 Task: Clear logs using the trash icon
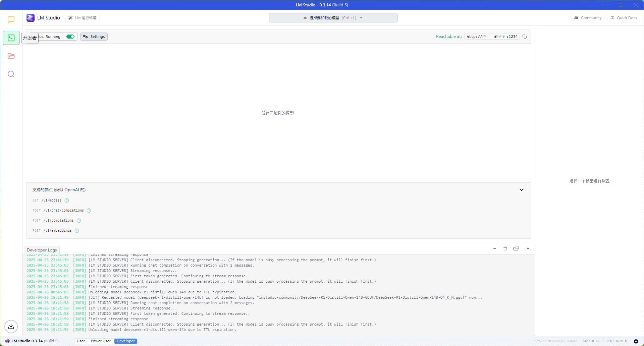tap(505, 248)
